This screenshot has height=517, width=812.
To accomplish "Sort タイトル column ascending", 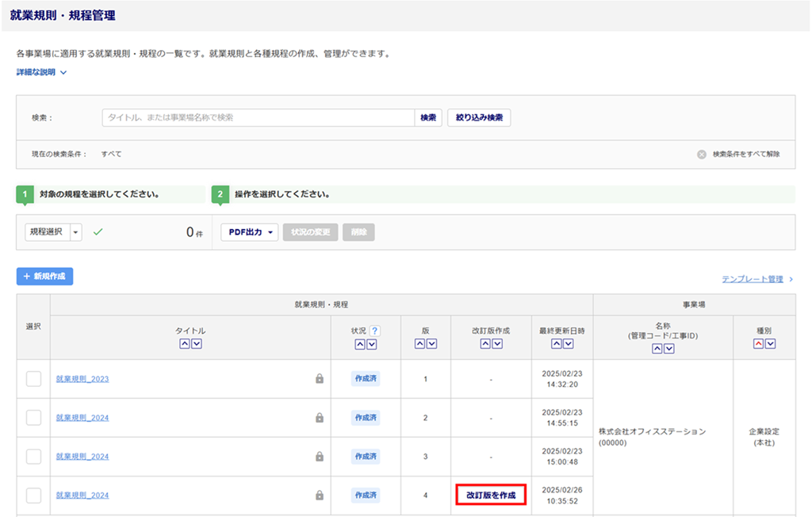I will coord(184,343).
